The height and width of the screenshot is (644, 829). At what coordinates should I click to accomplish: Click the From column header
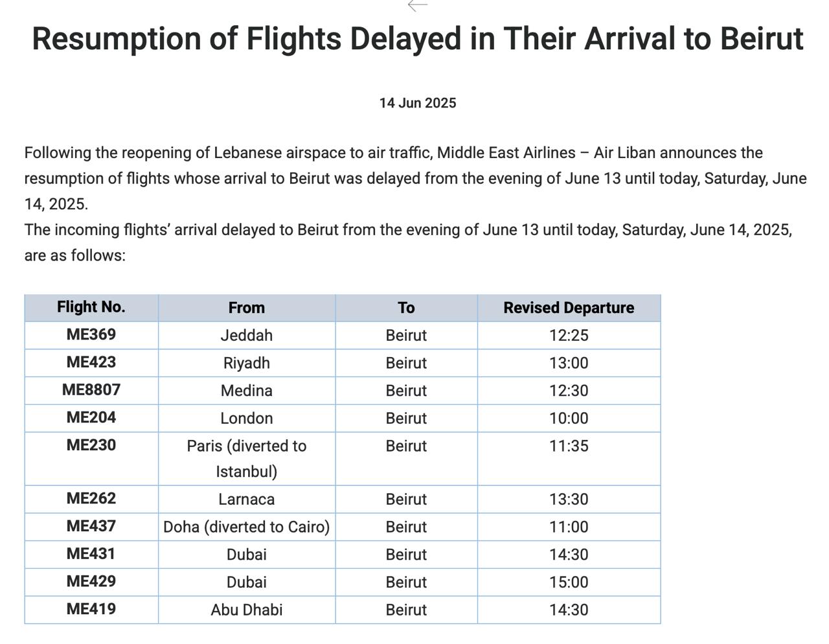[x=247, y=308]
